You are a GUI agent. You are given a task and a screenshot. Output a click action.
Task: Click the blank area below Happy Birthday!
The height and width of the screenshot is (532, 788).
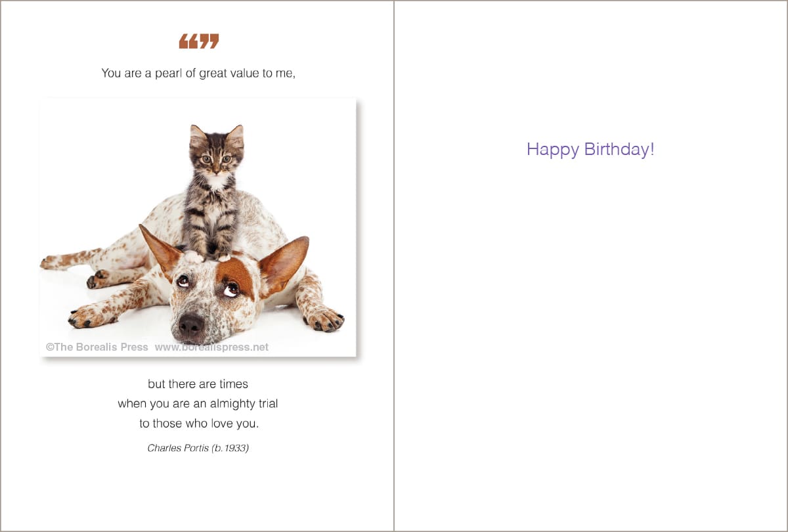point(590,342)
